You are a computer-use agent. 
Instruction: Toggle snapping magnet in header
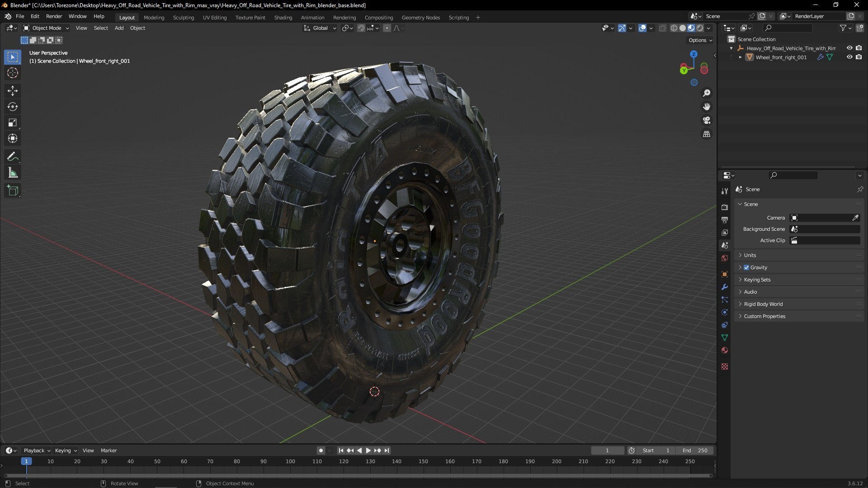point(361,28)
